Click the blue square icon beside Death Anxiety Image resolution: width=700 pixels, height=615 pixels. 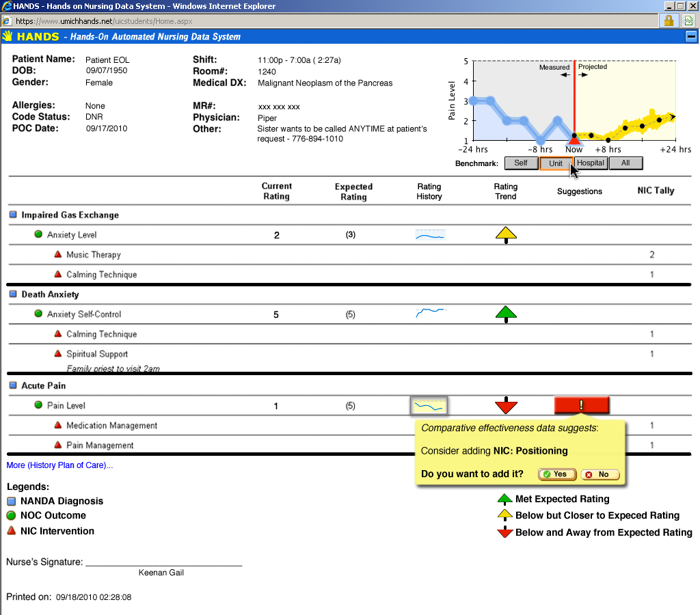(x=13, y=294)
